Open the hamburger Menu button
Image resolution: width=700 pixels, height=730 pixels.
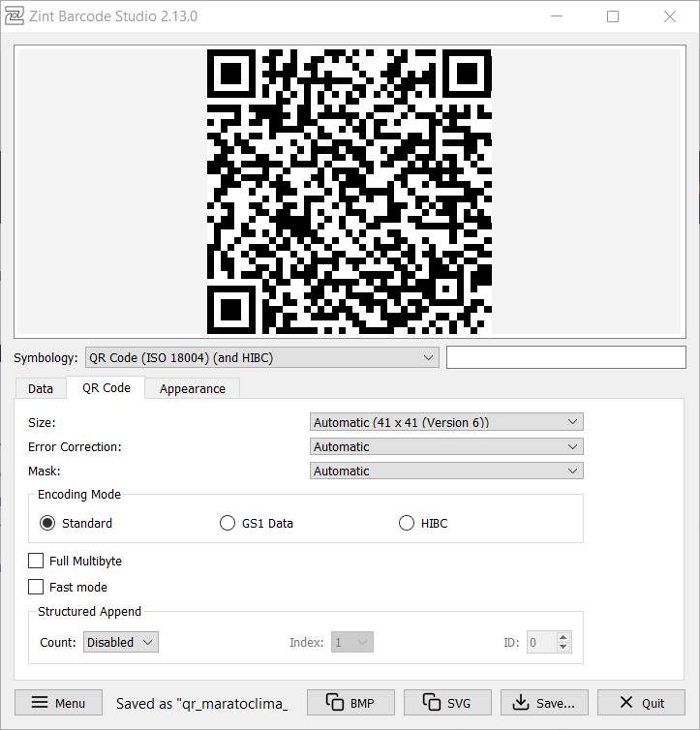(x=58, y=703)
